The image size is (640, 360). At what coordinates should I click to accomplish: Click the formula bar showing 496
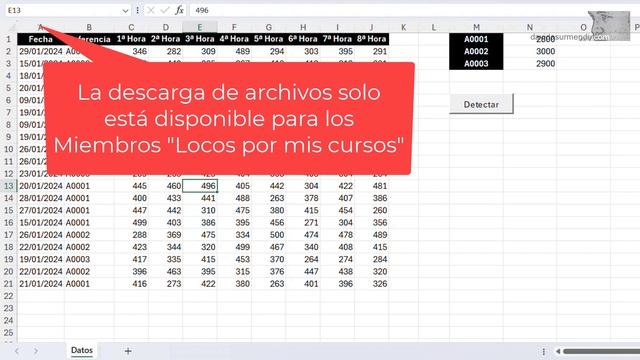(x=414, y=11)
